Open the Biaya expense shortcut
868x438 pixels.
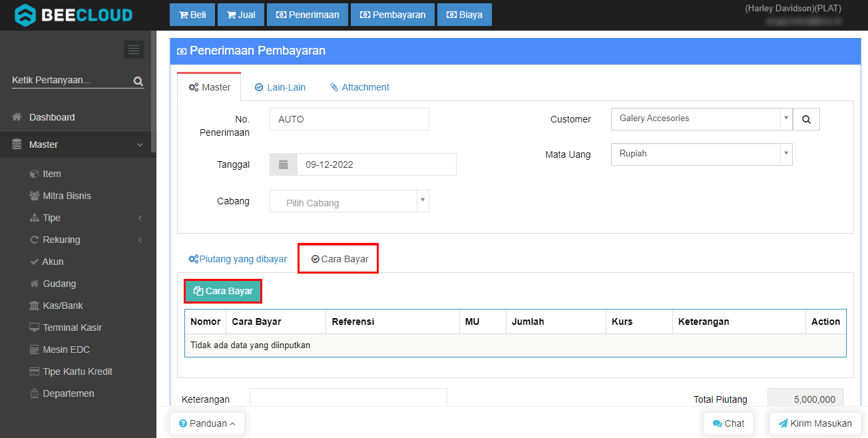pos(465,15)
